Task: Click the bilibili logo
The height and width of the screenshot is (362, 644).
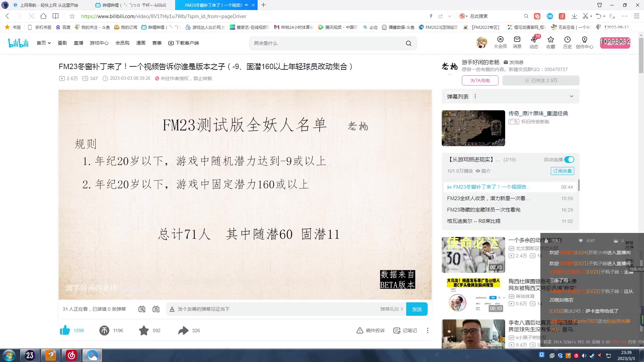Action: 18,43
